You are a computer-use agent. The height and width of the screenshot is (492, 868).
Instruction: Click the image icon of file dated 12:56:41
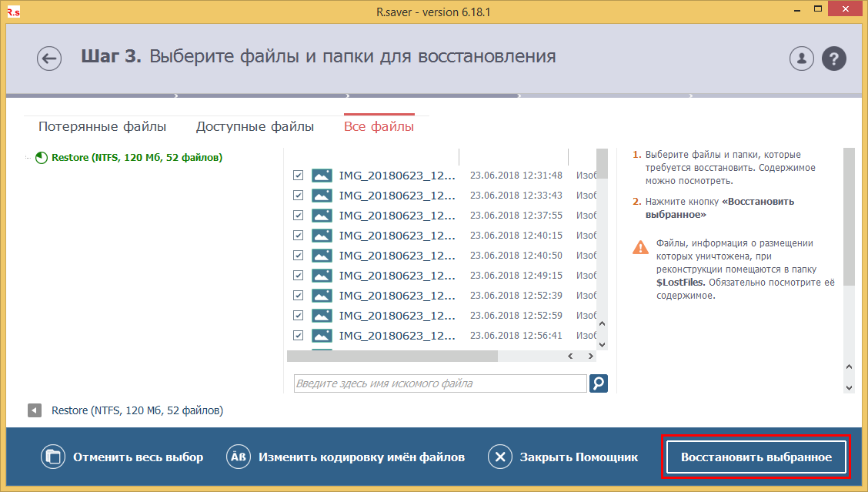(322, 335)
